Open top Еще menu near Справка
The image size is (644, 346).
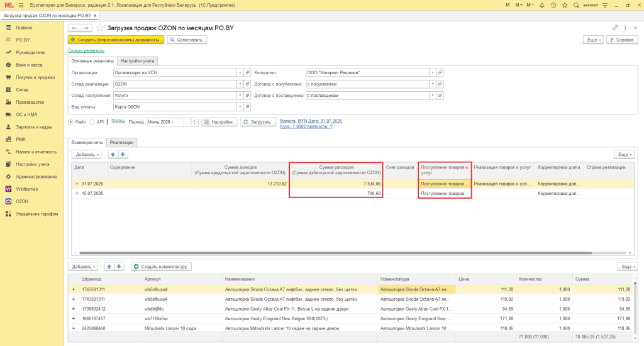(x=594, y=40)
